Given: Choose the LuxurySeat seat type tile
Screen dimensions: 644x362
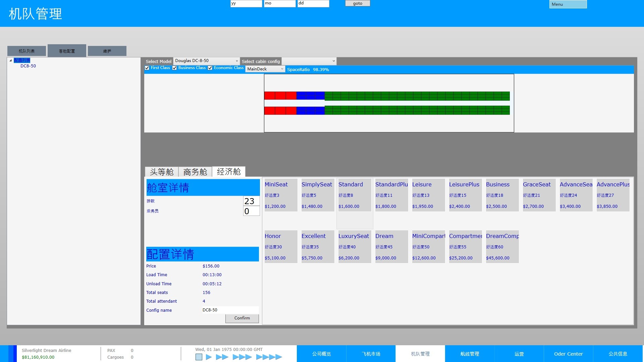Looking at the screenshot, I should coord(355,247).
